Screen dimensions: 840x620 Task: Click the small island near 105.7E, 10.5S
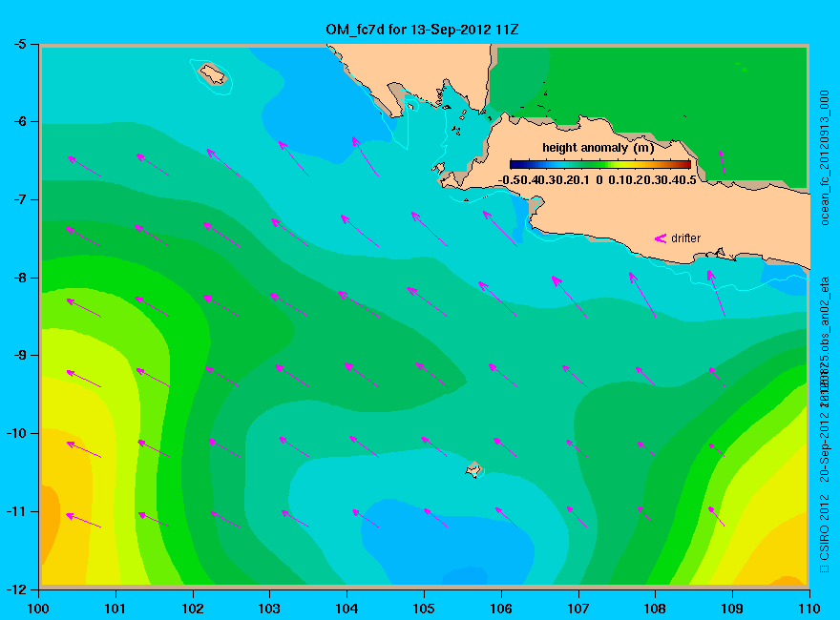473,469
